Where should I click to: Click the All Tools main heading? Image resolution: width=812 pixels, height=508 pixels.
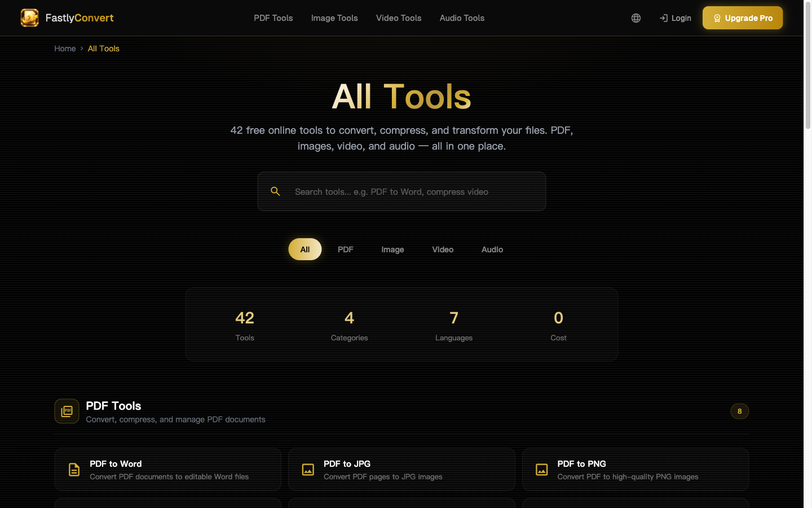(401, 97)
